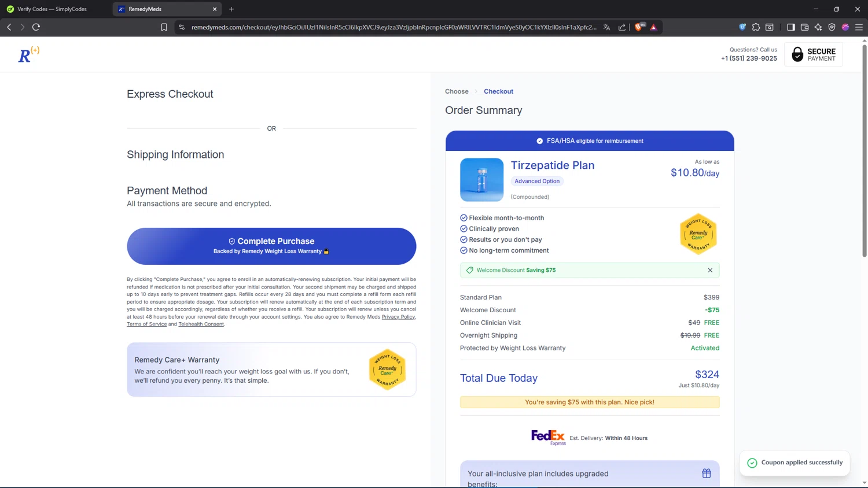Click the FedEx Express logo
This screenshot has height=488, width=868.
coord(548,437)
